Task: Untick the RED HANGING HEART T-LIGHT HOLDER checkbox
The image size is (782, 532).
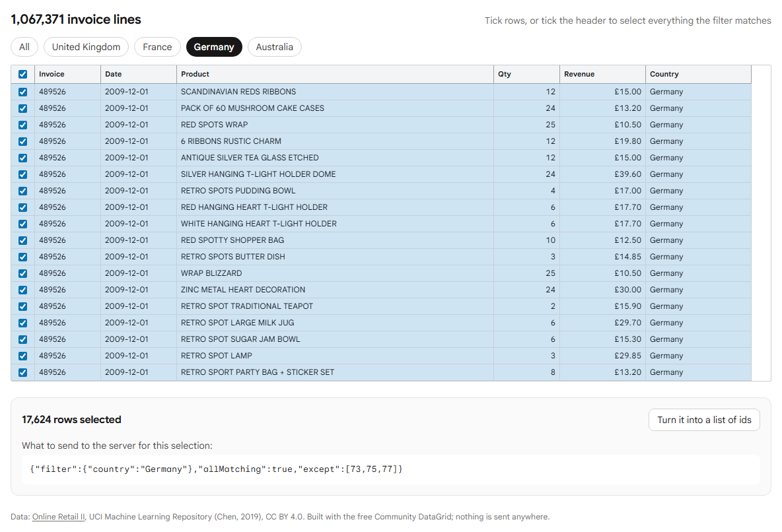Action: 22,207
